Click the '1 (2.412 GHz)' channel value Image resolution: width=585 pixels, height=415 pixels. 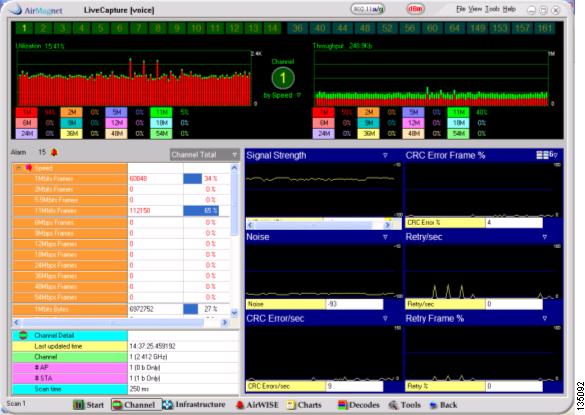click(148, 357)
